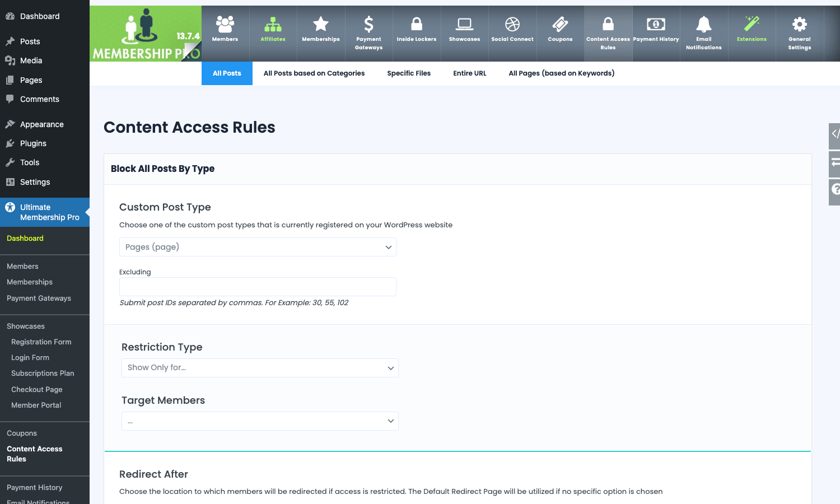This screenshot has height=504, width=840.
Task: Open the Affiliates section icon
Action: [273, 24]
